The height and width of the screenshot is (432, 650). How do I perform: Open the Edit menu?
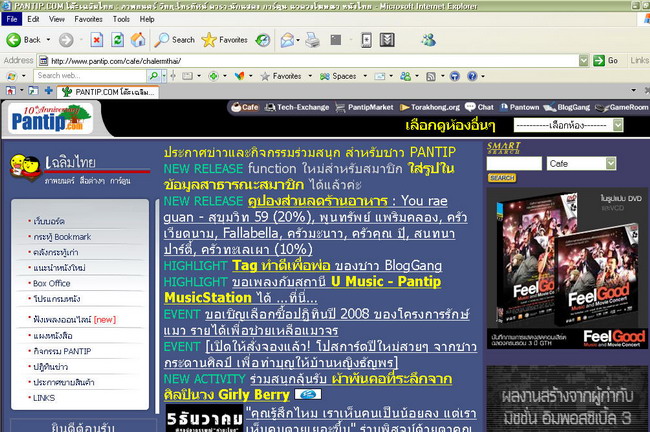[33, 19]
